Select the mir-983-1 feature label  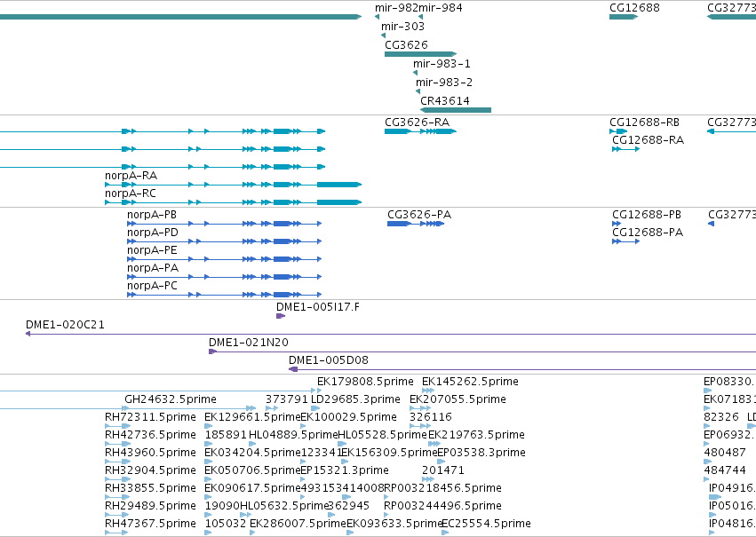coord(442,64)
